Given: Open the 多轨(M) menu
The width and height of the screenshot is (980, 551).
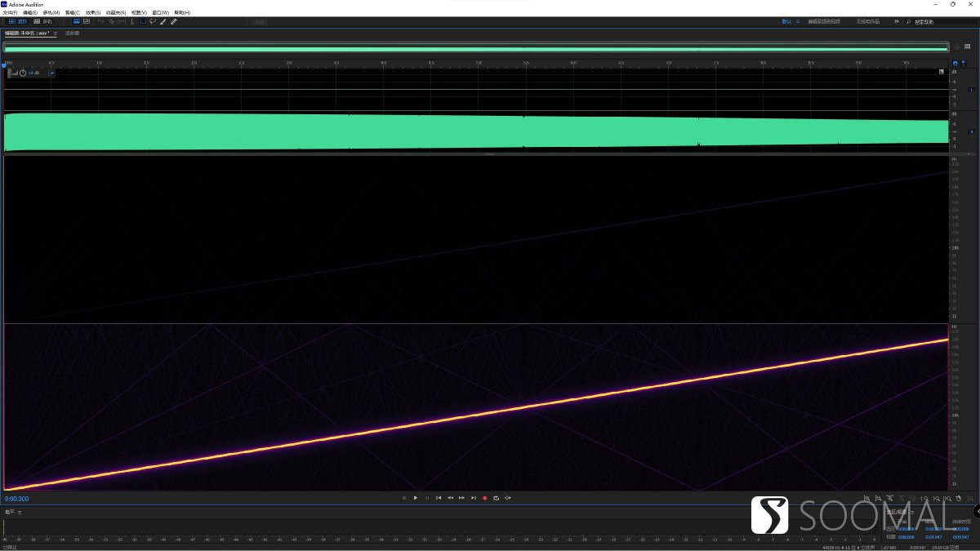Looking at the screenshot, I should [51, 12].
